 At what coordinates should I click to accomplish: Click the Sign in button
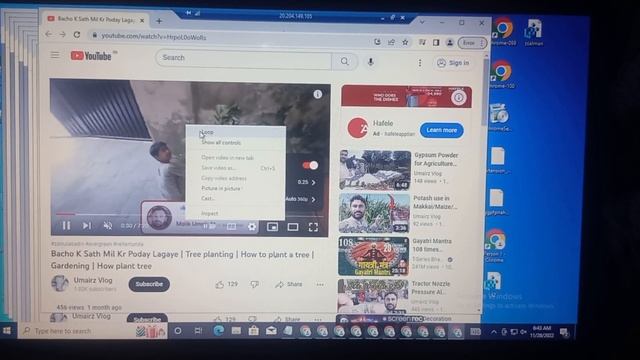(453, 63)
